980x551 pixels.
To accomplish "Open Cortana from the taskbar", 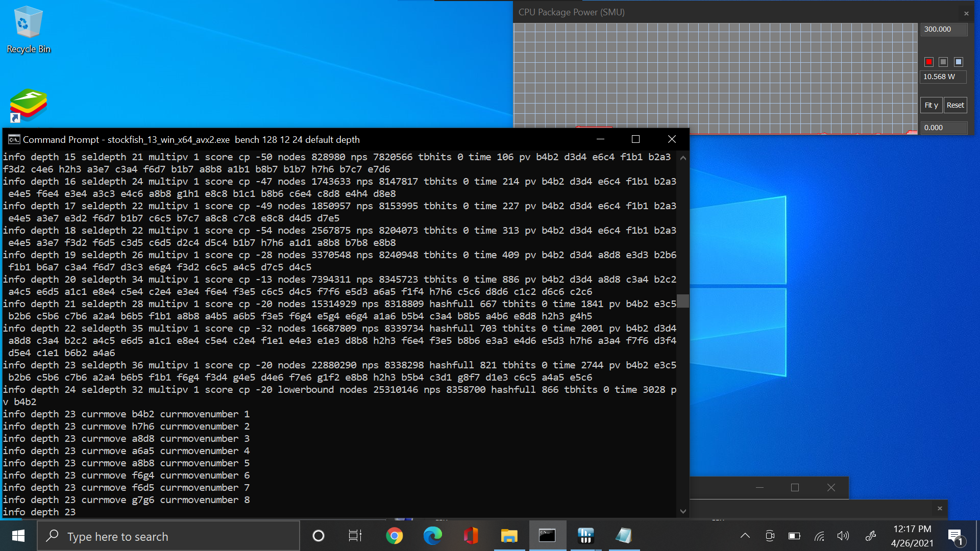I will (318, 536).
